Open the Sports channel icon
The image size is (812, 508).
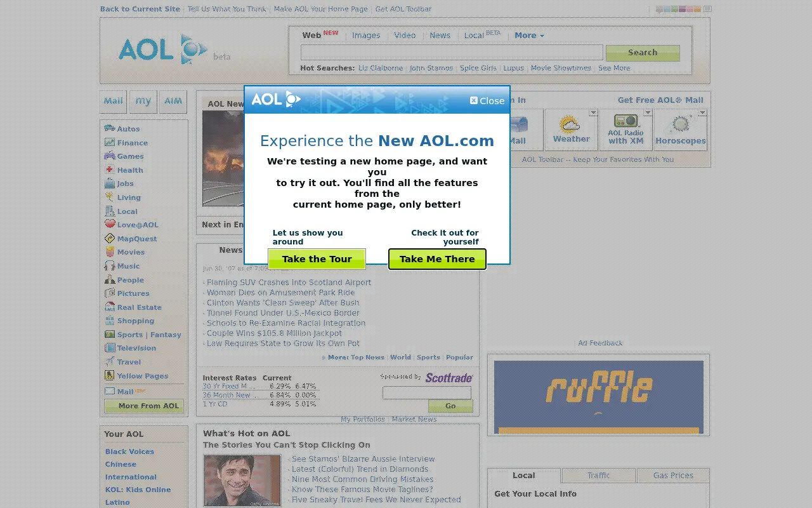point(110,334)
